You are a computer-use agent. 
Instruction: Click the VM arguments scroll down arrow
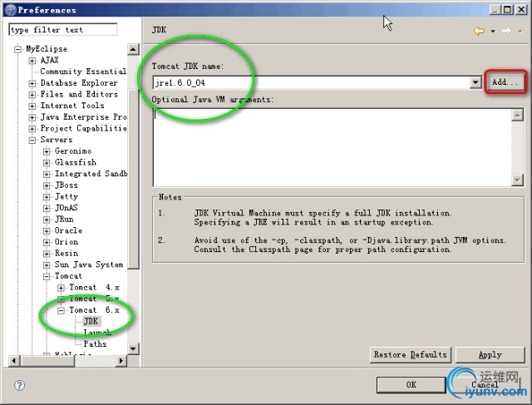pyautogui.click(x=517, y=180)
